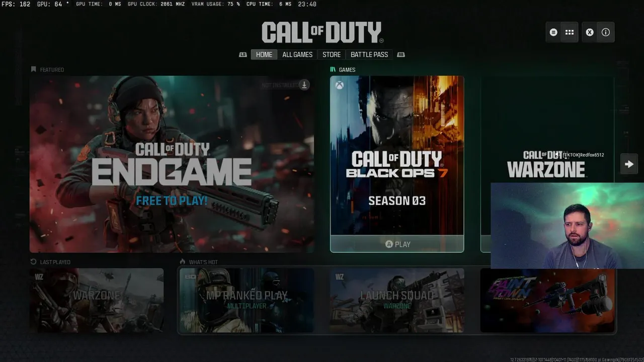The image size is (644, 362).
Task: Open the Store tab
Action: [x=332, y=55]
